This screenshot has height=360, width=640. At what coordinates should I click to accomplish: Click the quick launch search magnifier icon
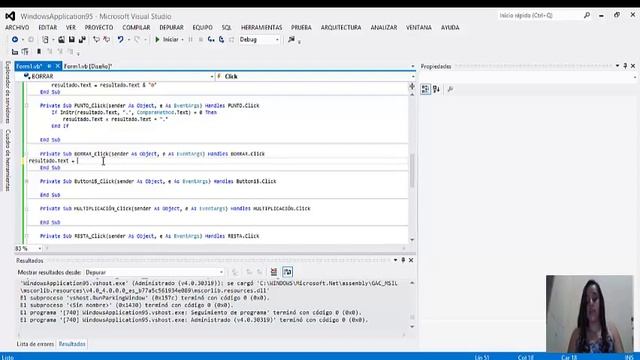587,16
